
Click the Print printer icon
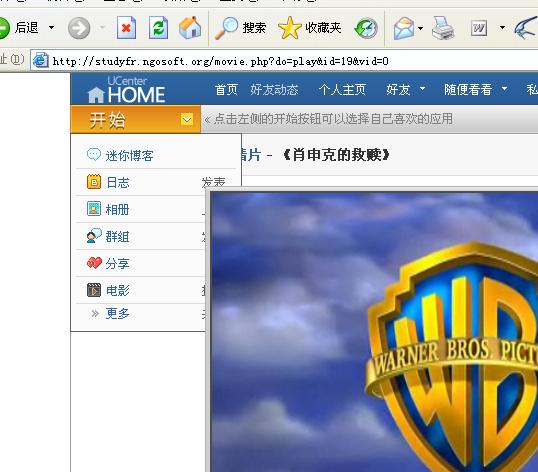pos(443,28)
